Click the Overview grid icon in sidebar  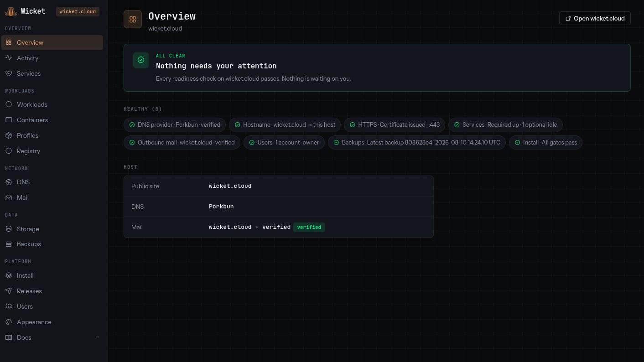coord(9,42)
